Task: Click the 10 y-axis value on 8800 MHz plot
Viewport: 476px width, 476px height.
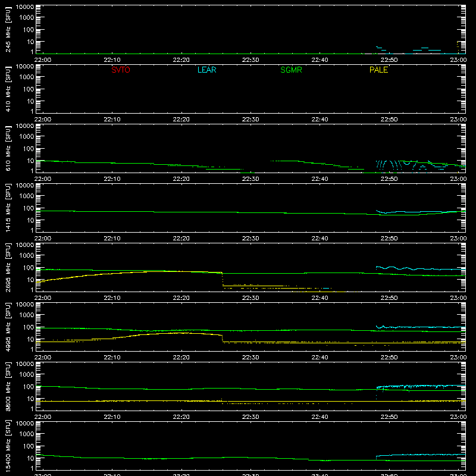Action: 30,399
